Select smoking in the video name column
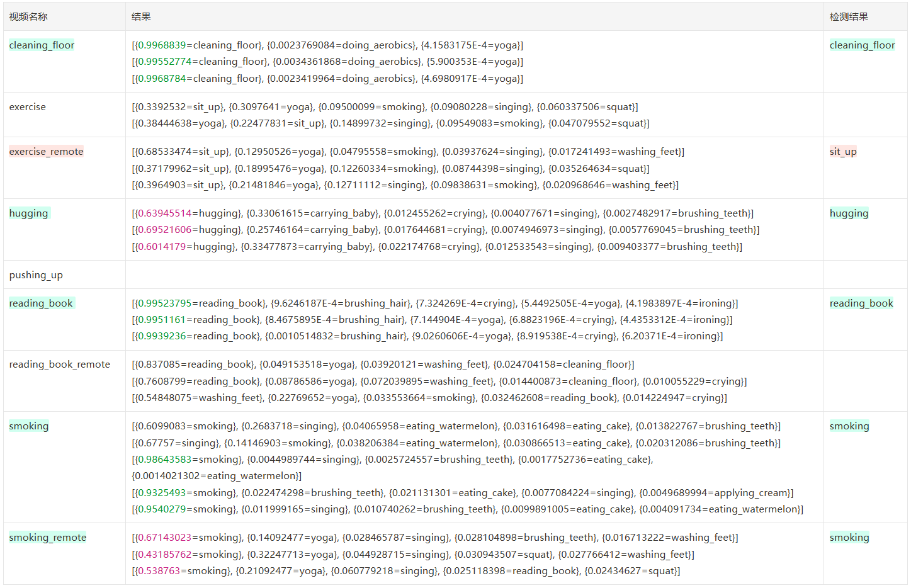The height and width of the screenshot is (588, 911). pos(28,426)
